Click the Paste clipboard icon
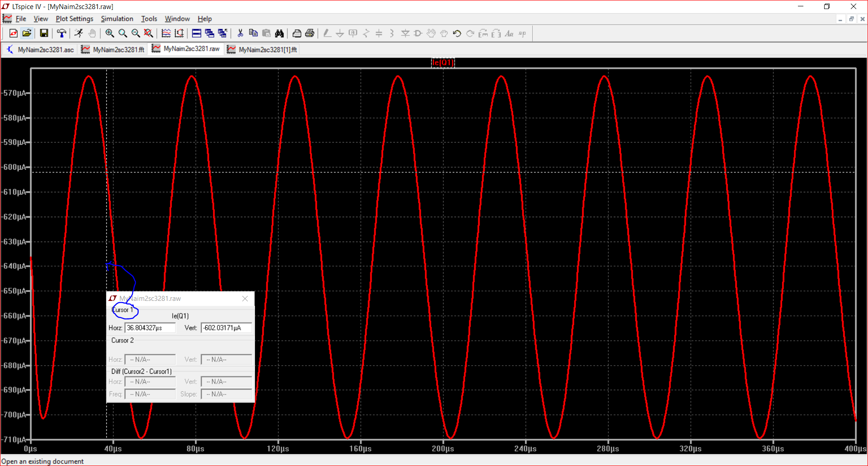The width and height of the screenshot is (868, 466). point(266,33)
